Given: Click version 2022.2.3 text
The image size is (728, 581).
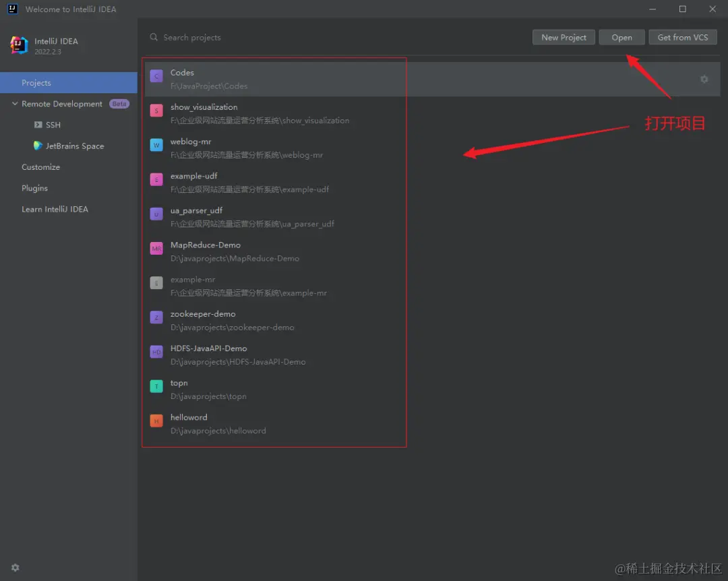Looking at the screenshot, I should tap(47, 51).
